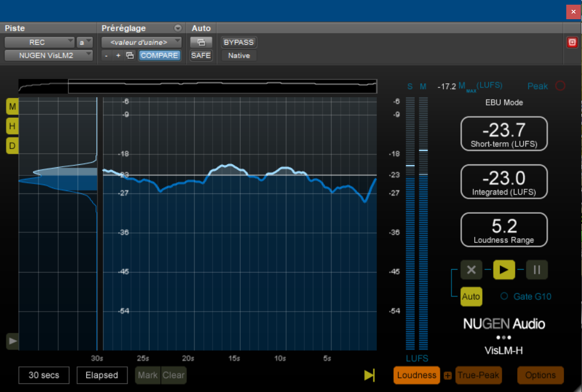Click the VisLM-H product name
The image size is (582, 392).
click(x=504, y=351)
